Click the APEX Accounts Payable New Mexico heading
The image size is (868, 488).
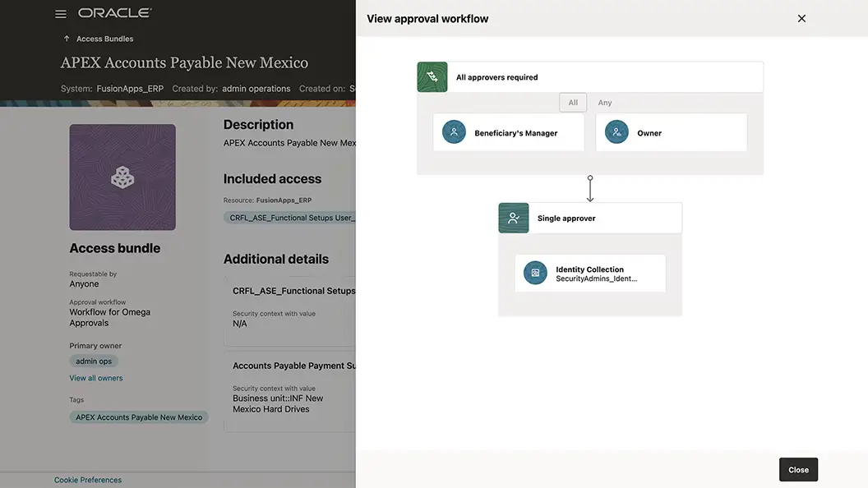coord(184,62)
